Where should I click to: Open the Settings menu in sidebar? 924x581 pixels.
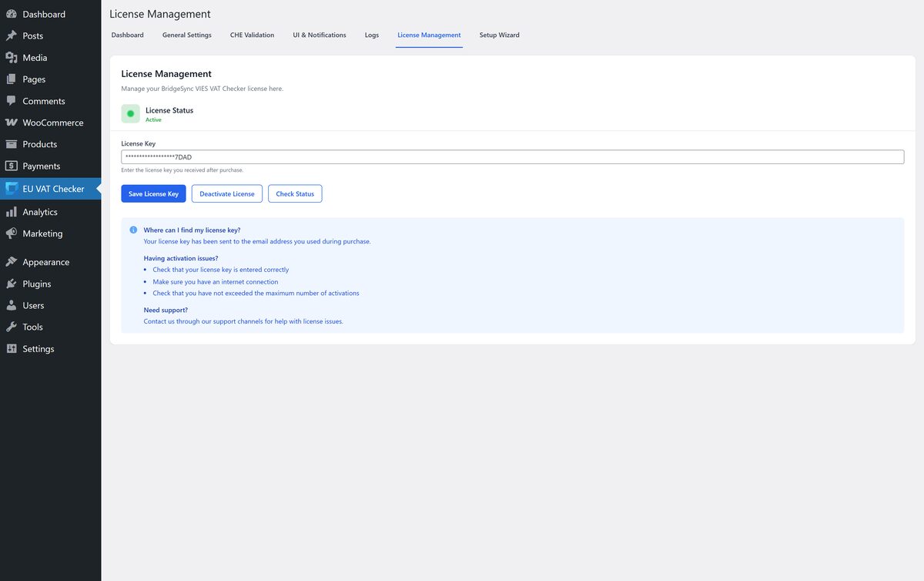[x=38, y=349]
